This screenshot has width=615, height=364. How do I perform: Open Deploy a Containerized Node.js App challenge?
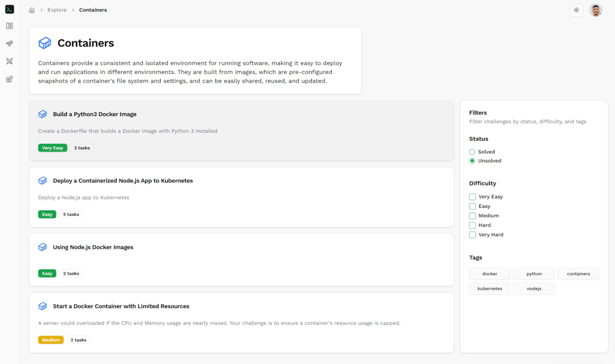click(123, 181)
